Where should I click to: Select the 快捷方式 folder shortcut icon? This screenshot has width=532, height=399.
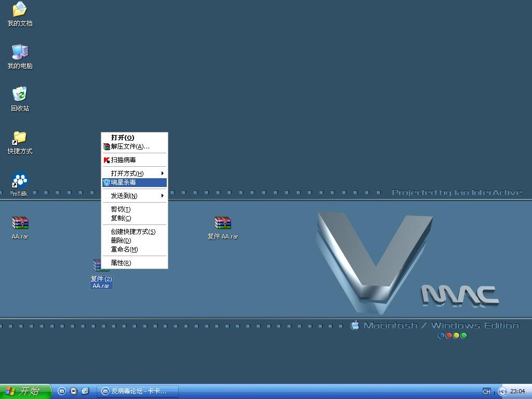point(20,142)
